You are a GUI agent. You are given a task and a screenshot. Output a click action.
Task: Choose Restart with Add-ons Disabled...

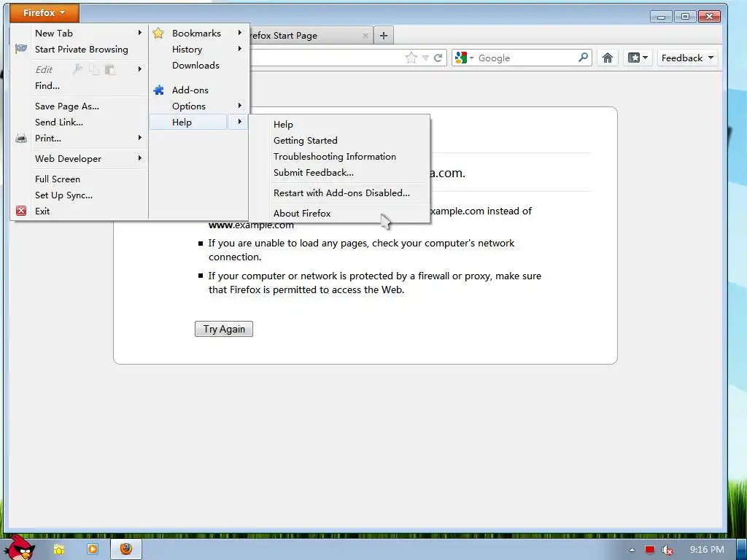click(x=341, y=192)
